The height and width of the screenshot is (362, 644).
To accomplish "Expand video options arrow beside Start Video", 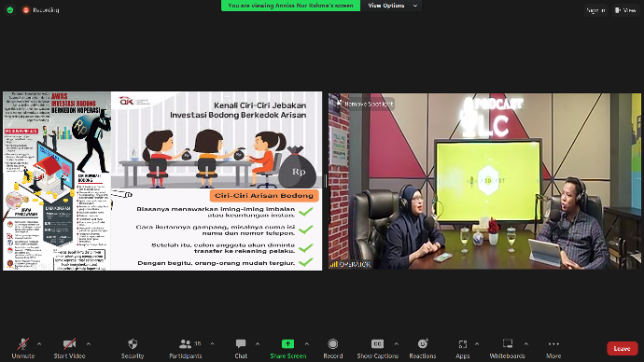I will tap(89, 344).
